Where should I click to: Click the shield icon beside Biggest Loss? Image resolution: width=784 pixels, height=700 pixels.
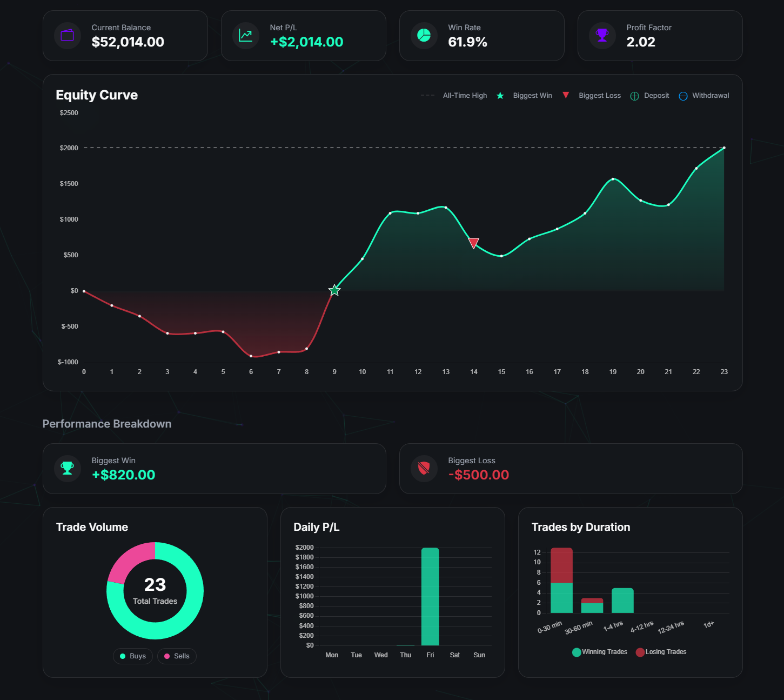tap(424, 469)
